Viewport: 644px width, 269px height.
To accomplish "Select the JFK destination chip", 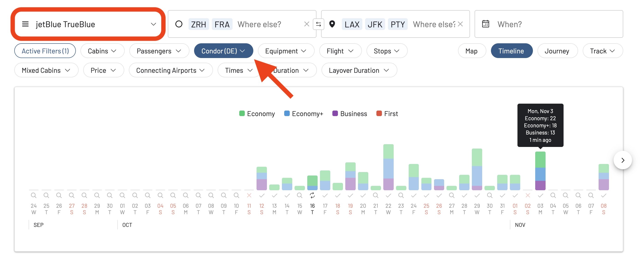I will [x=375, y=24].
